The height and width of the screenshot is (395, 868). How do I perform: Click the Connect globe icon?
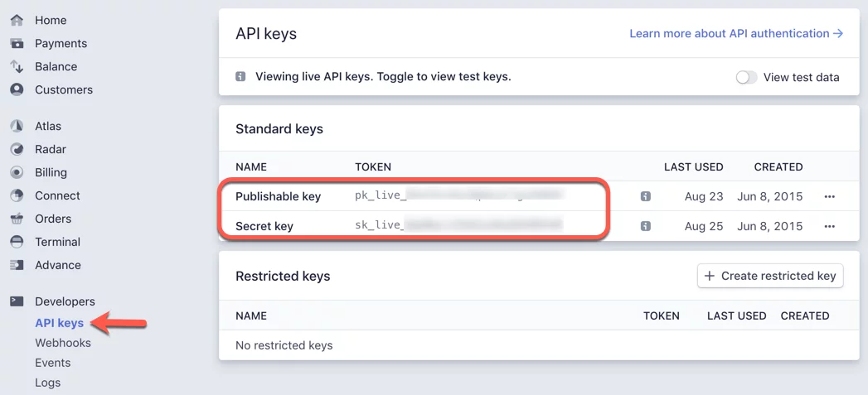(x=17, y=195)
